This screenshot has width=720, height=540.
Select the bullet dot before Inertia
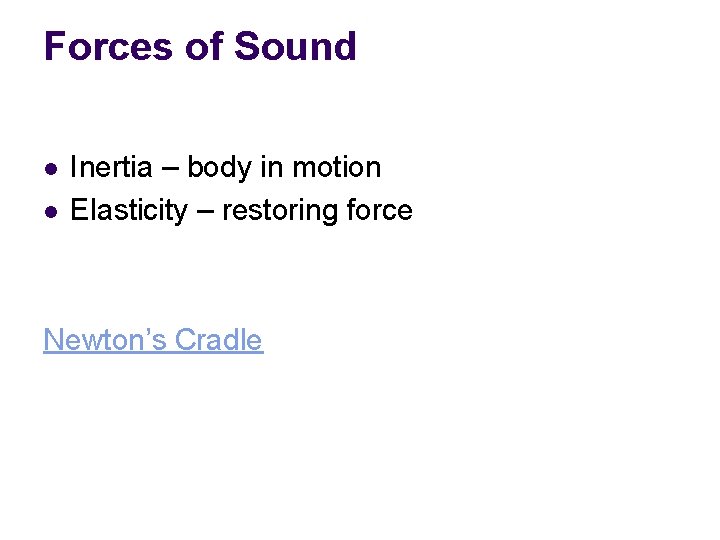pyautogui.click(x=51, y=169)
